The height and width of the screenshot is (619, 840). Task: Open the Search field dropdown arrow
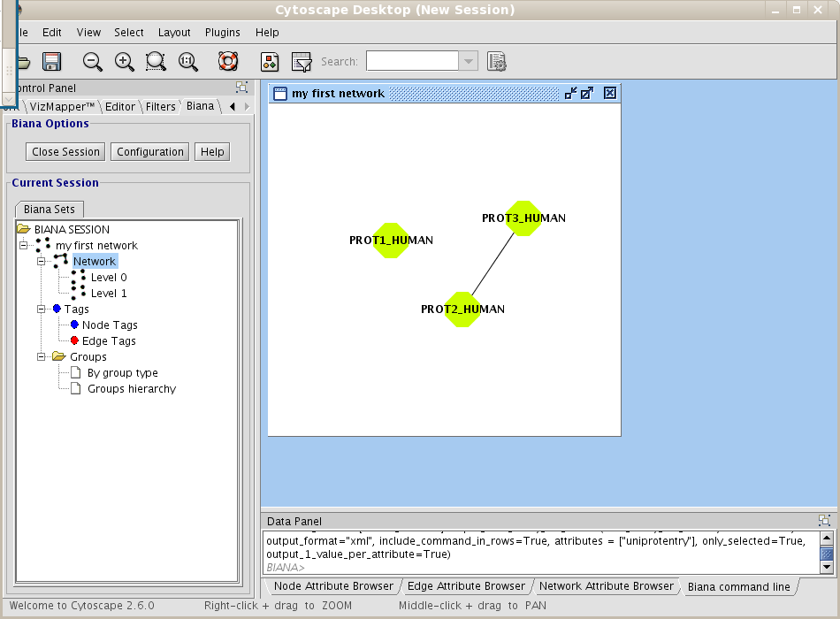(x=469, y=62)
